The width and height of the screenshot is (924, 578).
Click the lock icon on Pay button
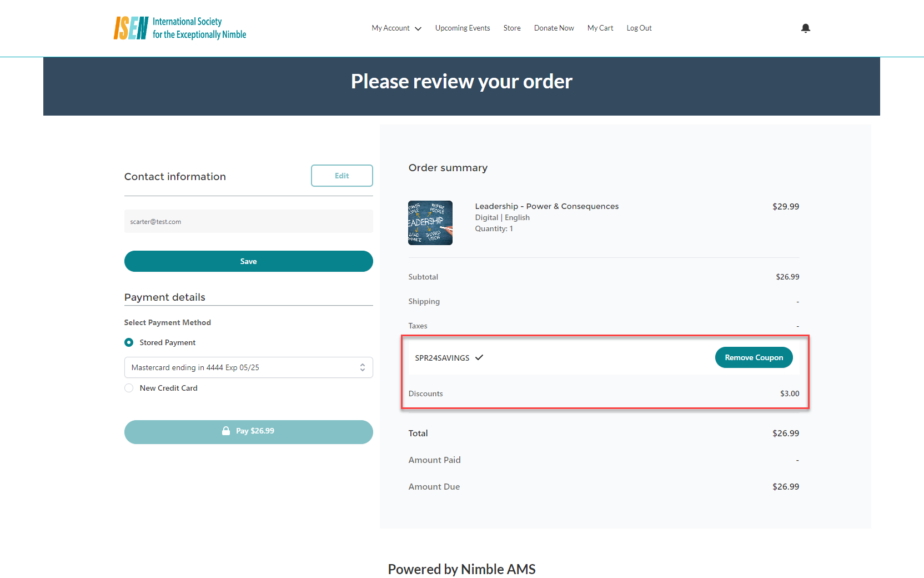click(x=226, y=431)
